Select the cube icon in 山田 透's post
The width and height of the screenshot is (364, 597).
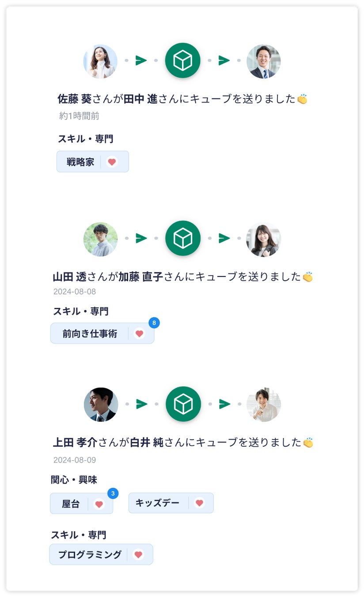(x=183, y=238)
